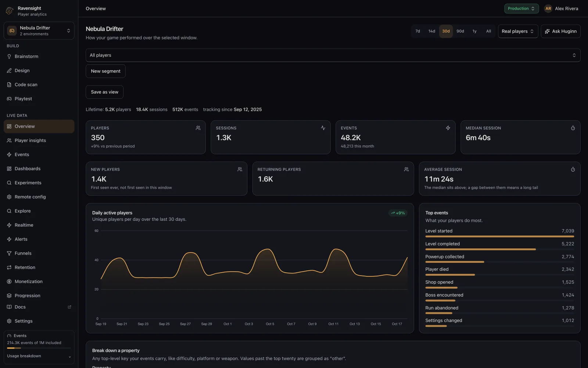The image size is (588, 368).
Task: Expand the Usage breakdown section
Action: tap(39, 356)
